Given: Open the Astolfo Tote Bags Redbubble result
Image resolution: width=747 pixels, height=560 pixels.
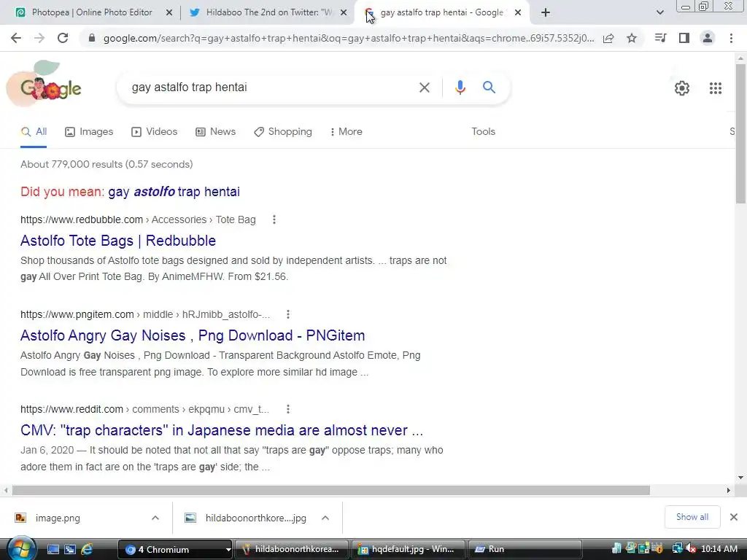Looking at the screenshot, I should click(118, 241).
